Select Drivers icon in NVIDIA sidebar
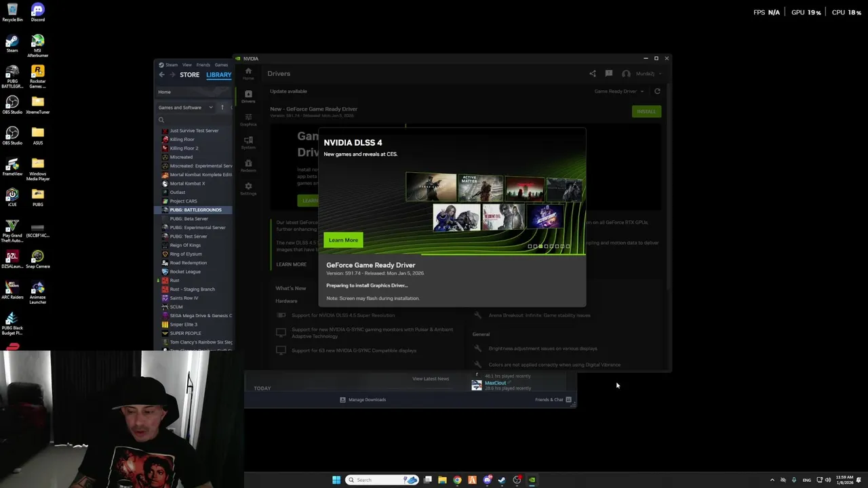Image resolution: width=868 pixels, height=488 pixels. click(248, 96)
